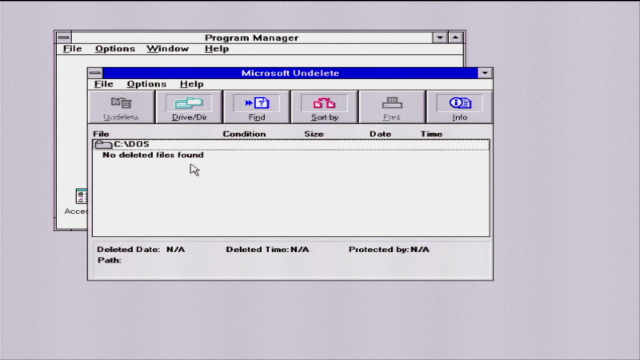This screenshot has width=640, height=360.
Task: Click the Program Manager title bar
Action: tap(251, 38)
